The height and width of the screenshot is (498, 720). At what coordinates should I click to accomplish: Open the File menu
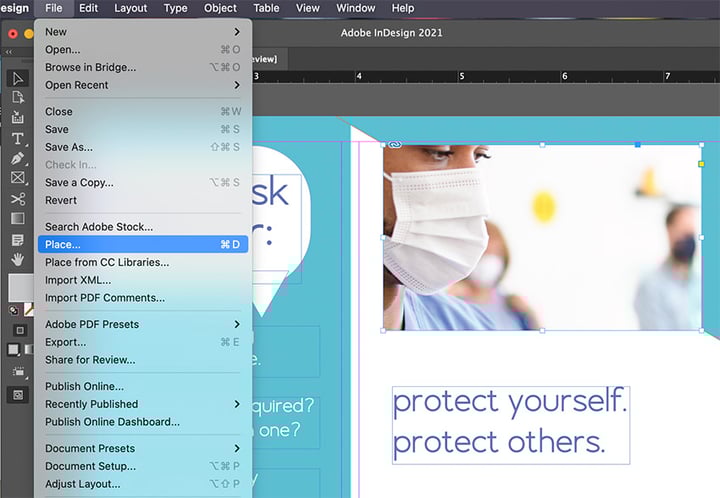click(53, 8)
